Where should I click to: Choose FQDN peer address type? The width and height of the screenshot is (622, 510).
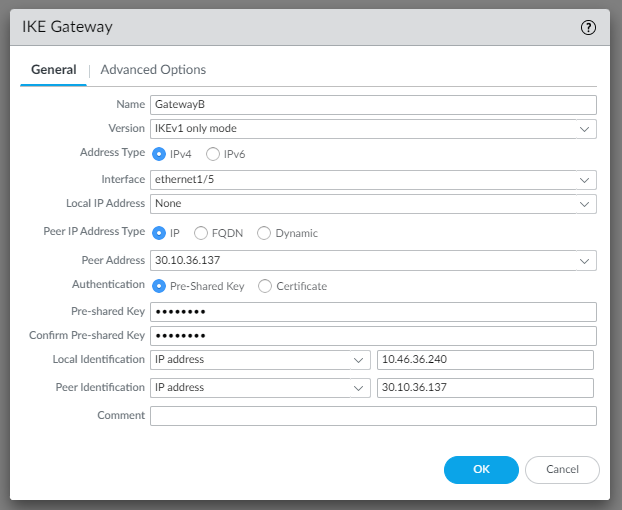(x=201, y=233)
